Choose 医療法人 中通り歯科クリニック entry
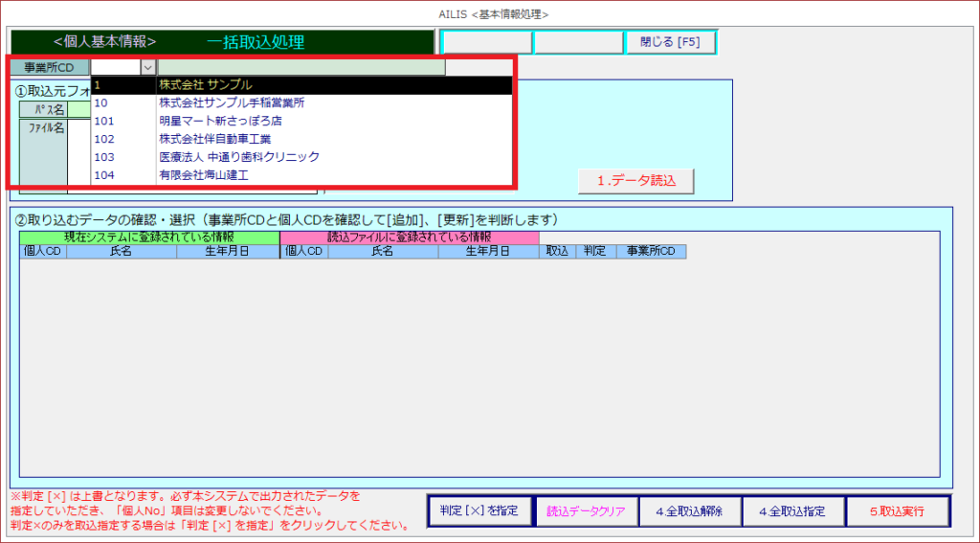Screen dimensions: 980x543 tap(238, 157)
